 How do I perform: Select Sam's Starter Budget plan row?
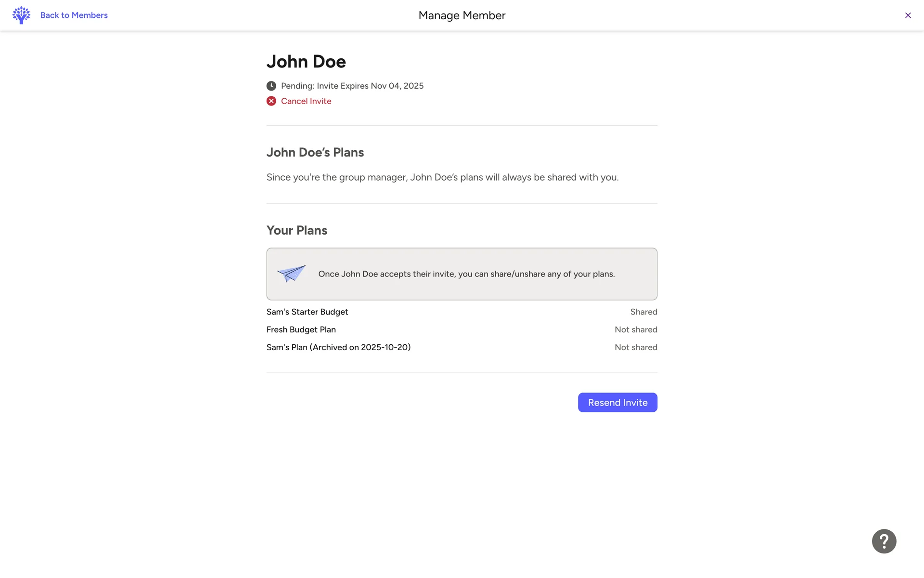click(307, 312)
